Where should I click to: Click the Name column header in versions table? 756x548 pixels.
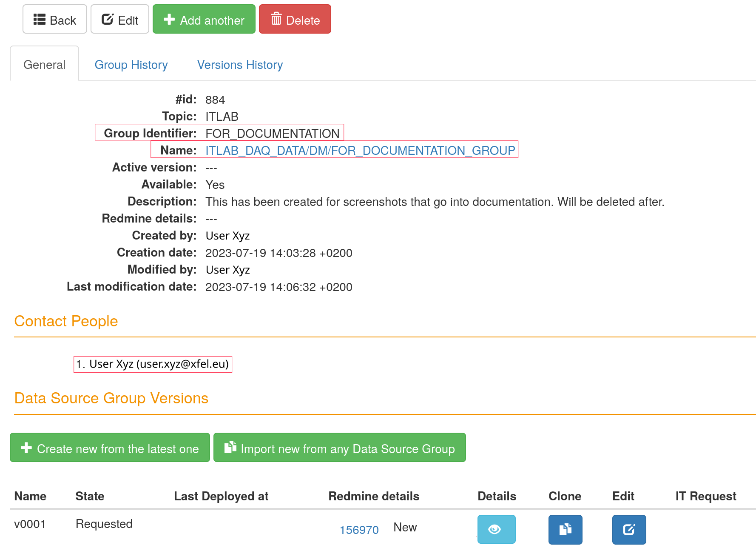pos(30,496)
